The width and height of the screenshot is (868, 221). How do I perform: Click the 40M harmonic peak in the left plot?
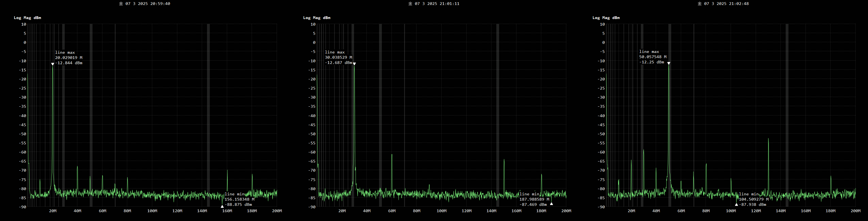pyautogui.click(x=78, y=167)
